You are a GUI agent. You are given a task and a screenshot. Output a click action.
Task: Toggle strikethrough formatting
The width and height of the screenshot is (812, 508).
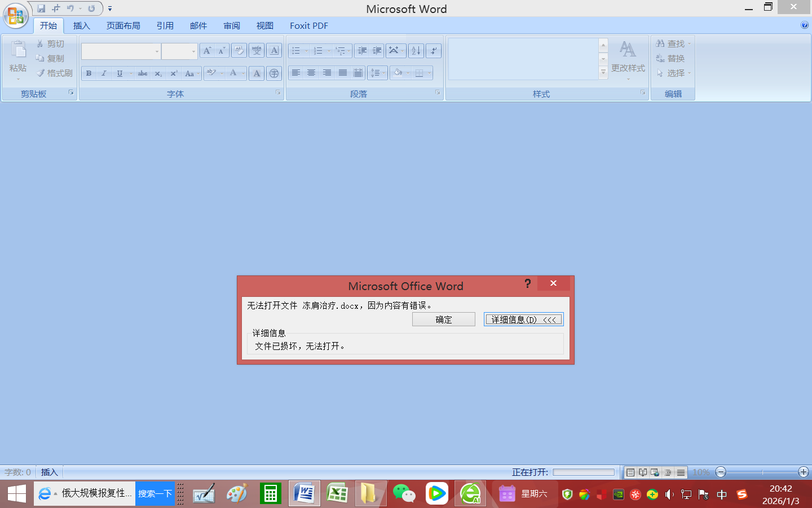(143, 73)
